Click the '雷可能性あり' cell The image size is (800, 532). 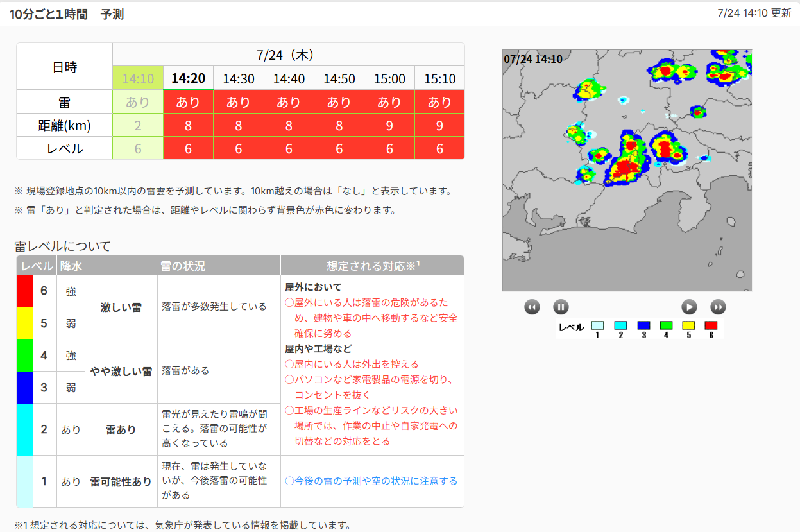click(x=121, y=482)
